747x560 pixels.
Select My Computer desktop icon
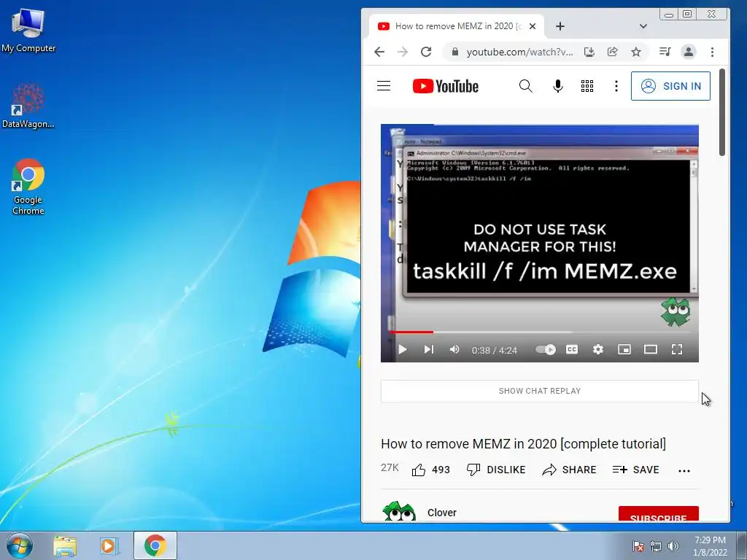(x=28, y=30)
